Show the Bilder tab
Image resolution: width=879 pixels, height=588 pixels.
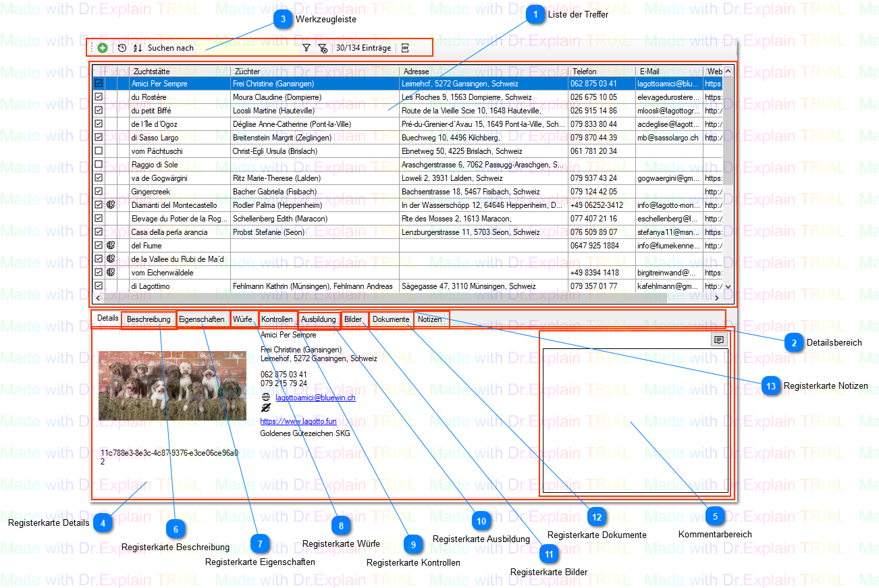tap(353, 319)
